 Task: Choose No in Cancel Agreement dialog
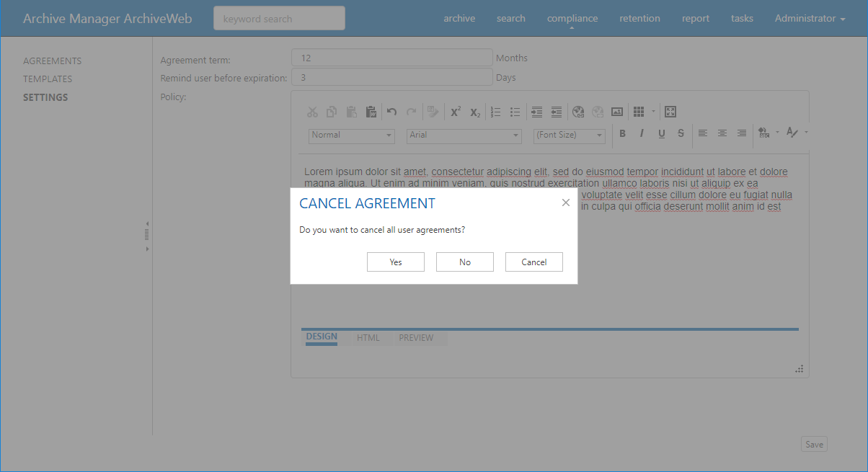465,262
